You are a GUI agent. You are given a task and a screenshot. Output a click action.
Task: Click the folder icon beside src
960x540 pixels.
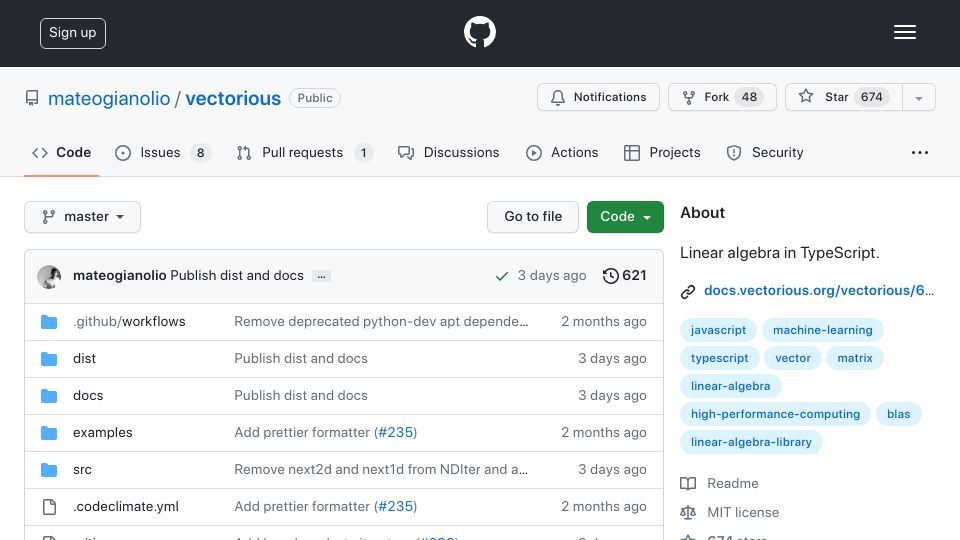[x=49, y=470]
